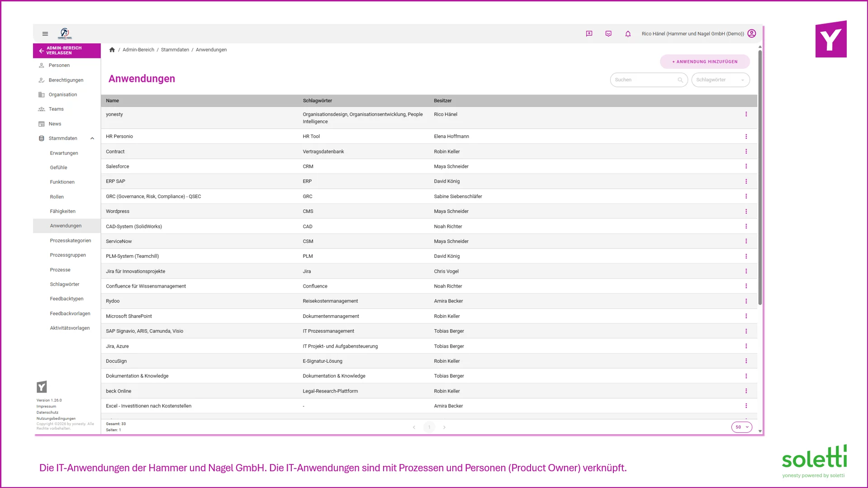
Task: Open the Datenschutz footer link
Action: click(x=47, y=412)
